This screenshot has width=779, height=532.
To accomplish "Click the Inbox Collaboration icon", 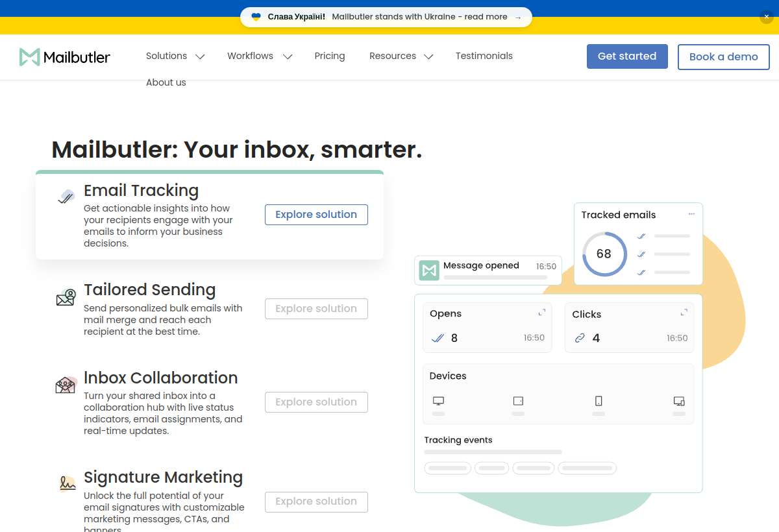I will click(x=66, y=385).
